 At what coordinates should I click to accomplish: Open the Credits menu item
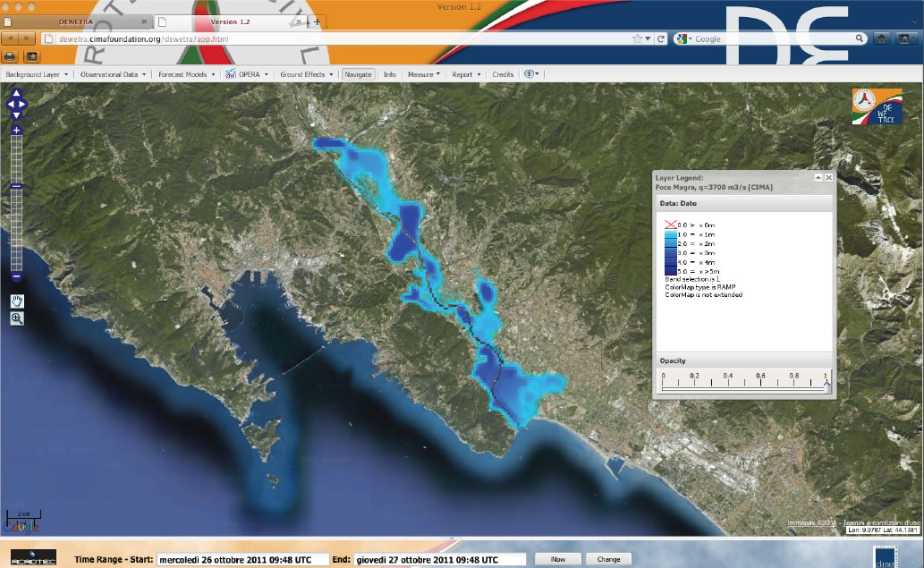point(503,74)
